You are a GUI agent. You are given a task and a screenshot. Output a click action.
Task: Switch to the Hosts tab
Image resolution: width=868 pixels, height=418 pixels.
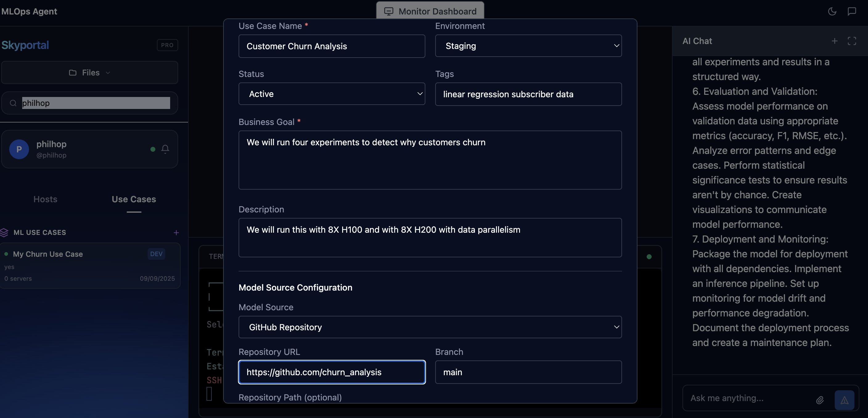(x=45, y=199)
